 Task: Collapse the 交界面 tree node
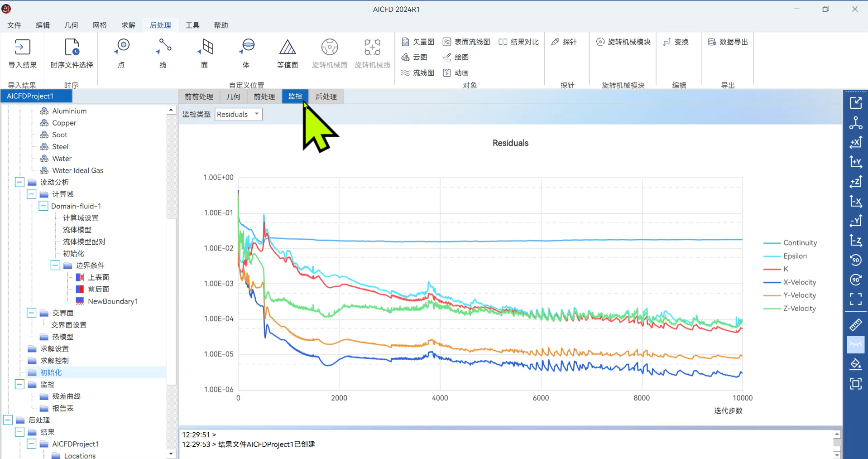point(31,313)
